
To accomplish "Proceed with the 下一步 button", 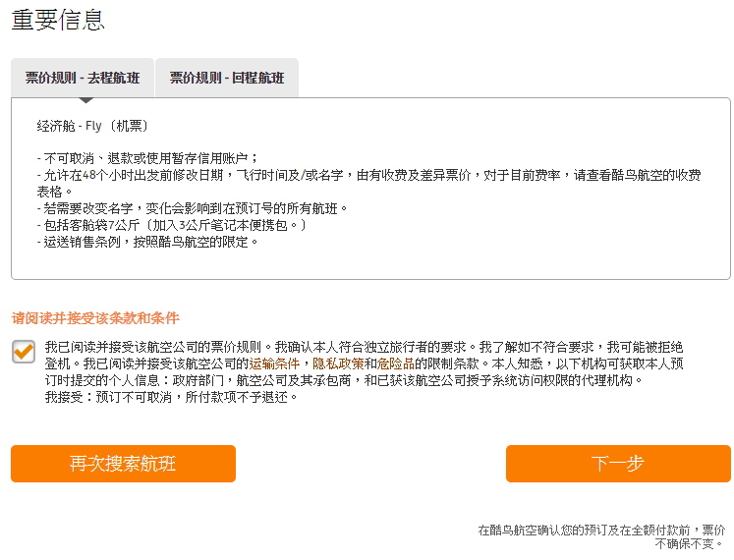I will pos(618,464).
